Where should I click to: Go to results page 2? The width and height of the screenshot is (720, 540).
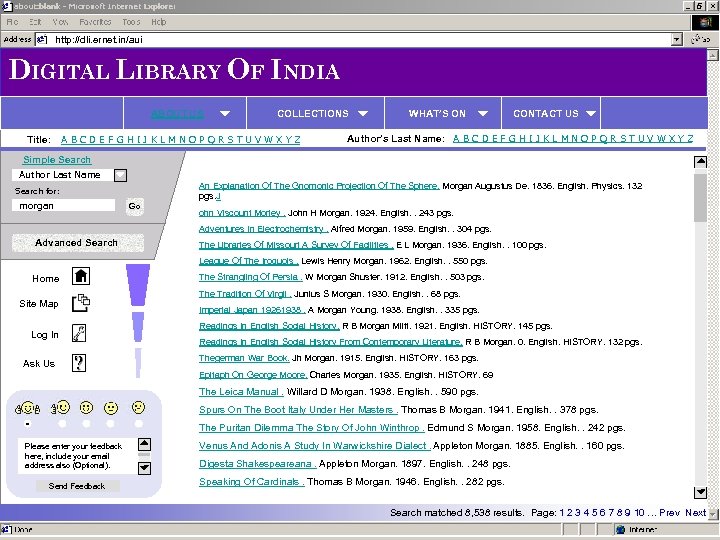coord(569,512)
